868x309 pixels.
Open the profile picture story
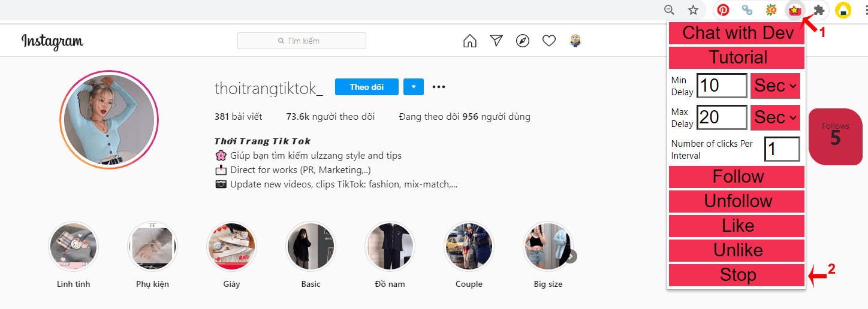(109, 119)
